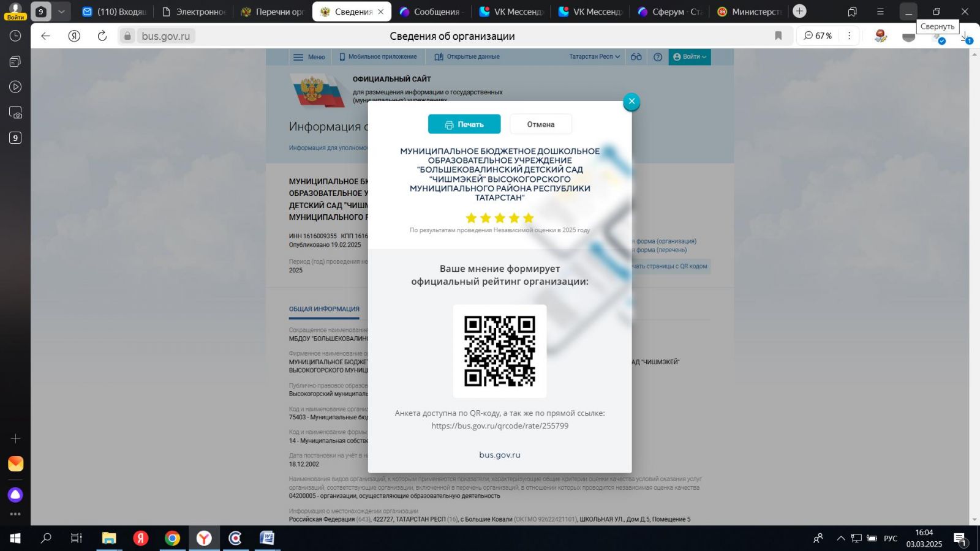
Task: Open the bus.gov.ru/qrcode/rate/255799 link
Action: point(499,426)
